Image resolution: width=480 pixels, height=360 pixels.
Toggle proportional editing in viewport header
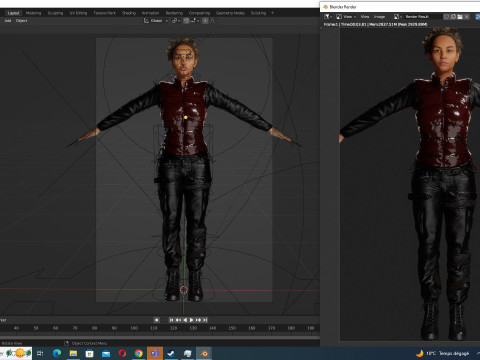point(205,21)
